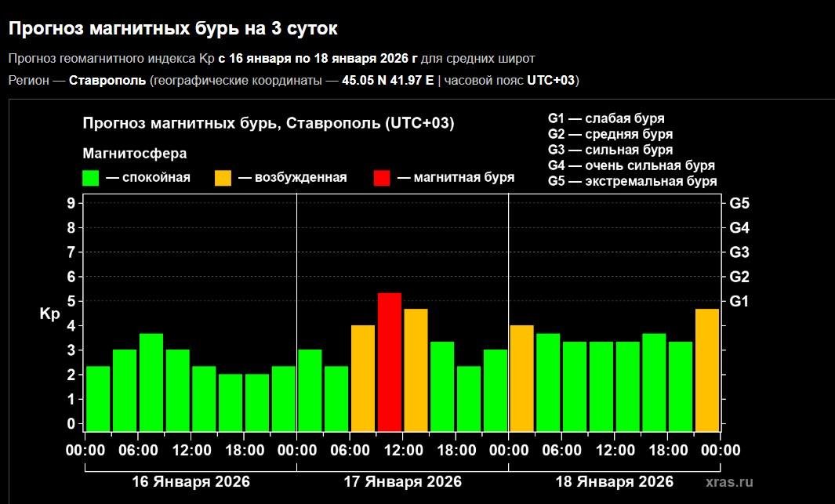Click the '45.05 N 41.97 E' coordinates text
835x504 pixels.
[387, 81]
